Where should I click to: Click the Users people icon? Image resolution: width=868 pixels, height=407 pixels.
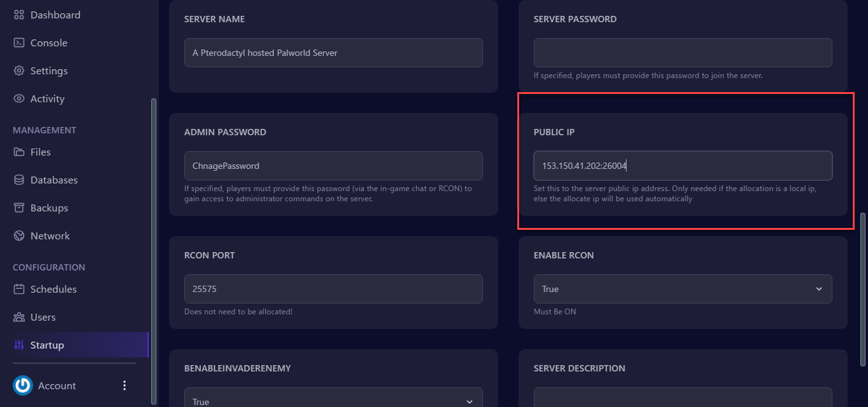(19, 317)
